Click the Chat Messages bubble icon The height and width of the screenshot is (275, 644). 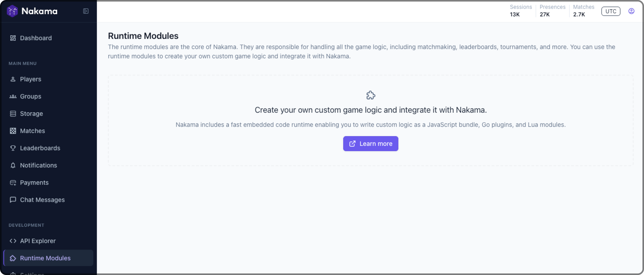[13, 200]
